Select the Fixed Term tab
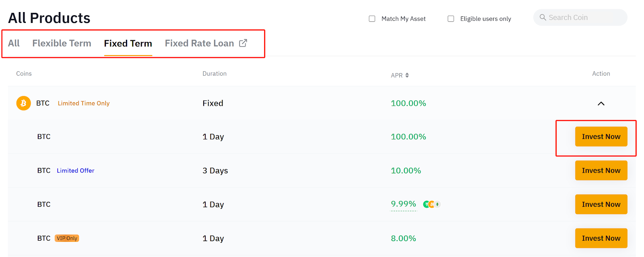644x257 pixels. point(128,43)
